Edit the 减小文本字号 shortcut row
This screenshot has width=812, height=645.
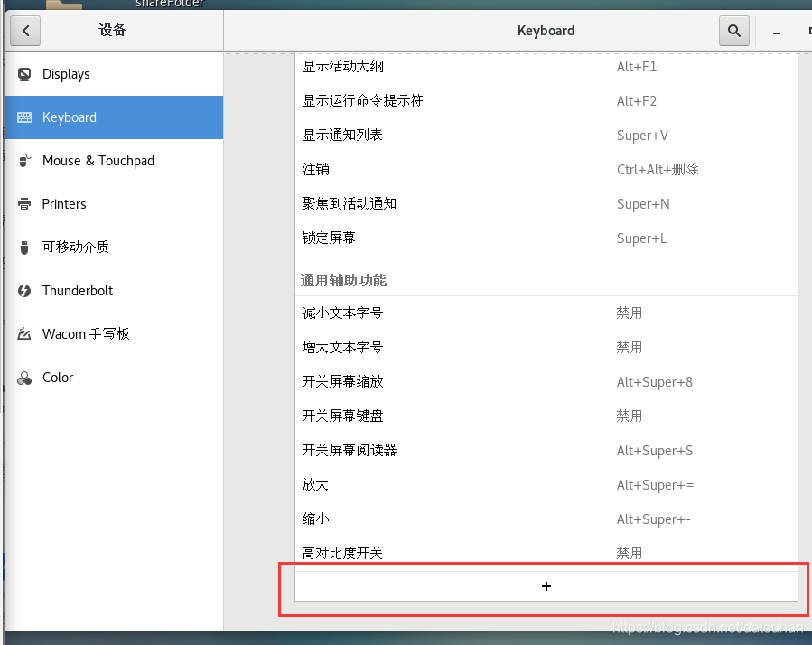546,313
